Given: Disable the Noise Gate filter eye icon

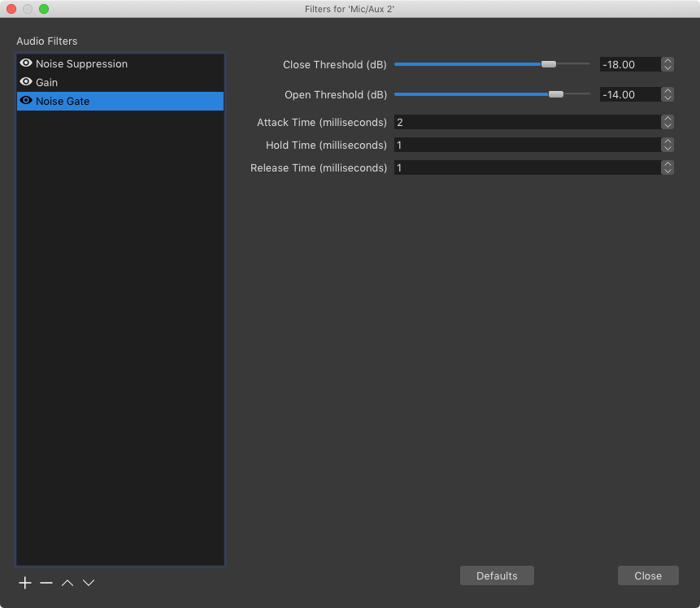Looking at the screenshot, I should click(26, 101).
